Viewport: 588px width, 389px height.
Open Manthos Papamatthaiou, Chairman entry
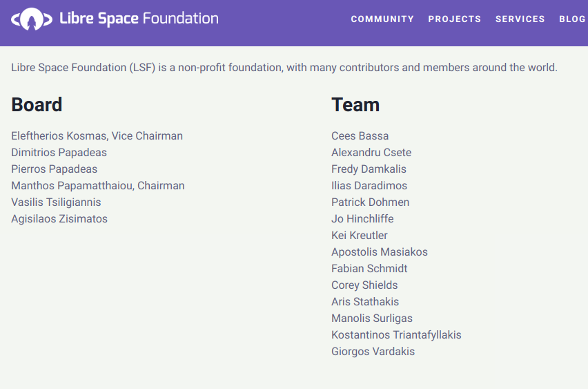pos(97,186)
